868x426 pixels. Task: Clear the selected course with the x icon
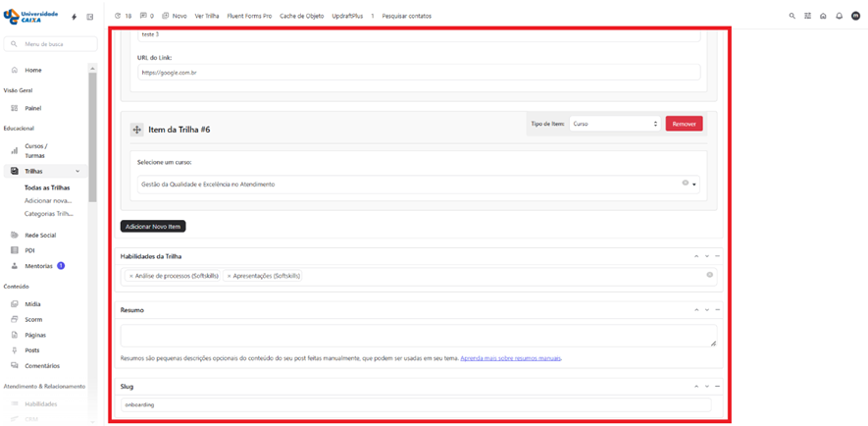[685, 184]
